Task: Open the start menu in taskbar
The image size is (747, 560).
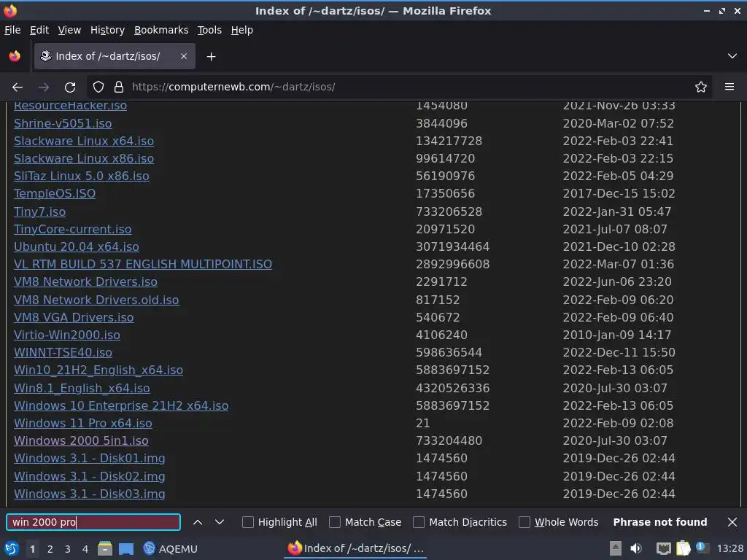Action: pos(11,548)
